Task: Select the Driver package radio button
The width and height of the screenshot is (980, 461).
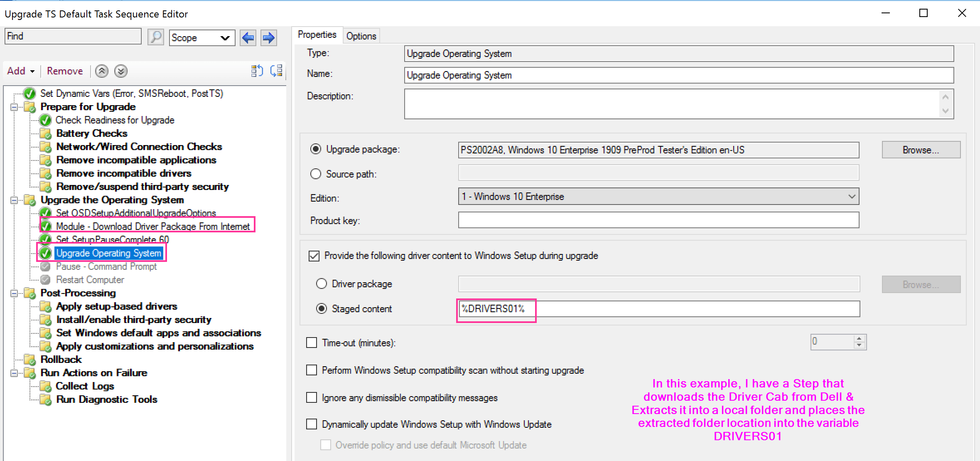Action: coord(321,284)
